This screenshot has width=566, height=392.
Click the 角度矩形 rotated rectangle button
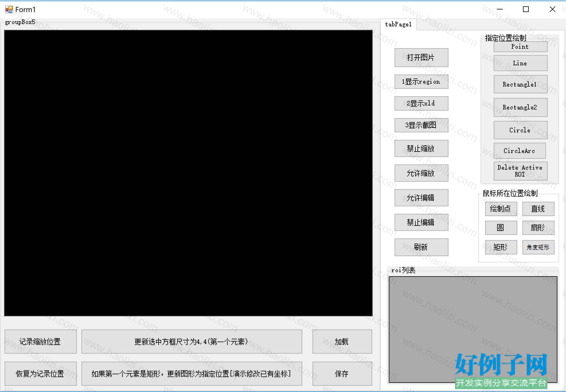[538, 247]
